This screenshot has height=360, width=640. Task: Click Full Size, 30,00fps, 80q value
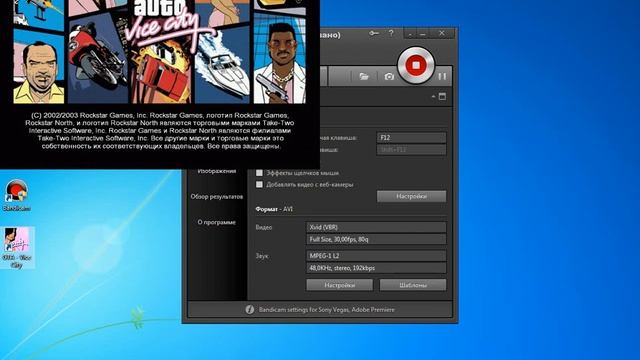376,240
